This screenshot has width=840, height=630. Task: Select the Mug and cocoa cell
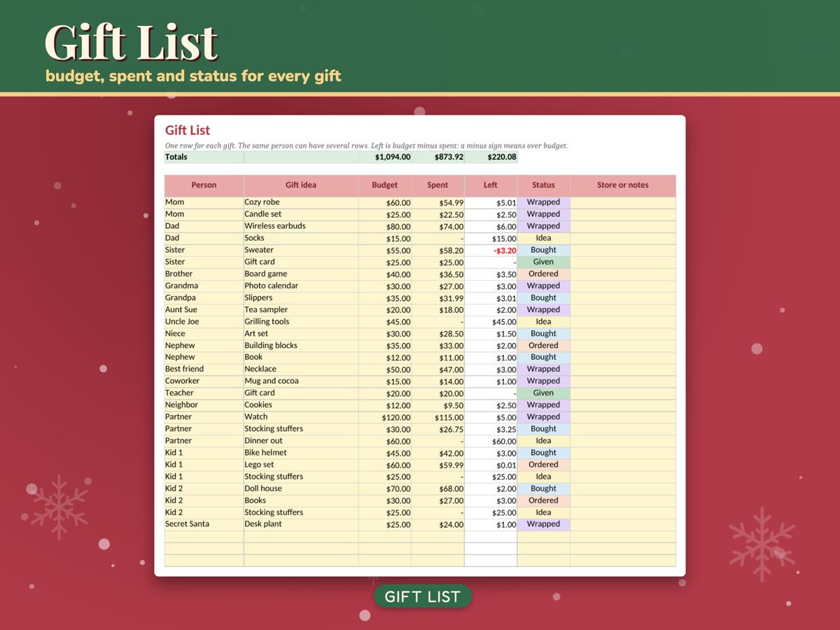pos(301,381)
